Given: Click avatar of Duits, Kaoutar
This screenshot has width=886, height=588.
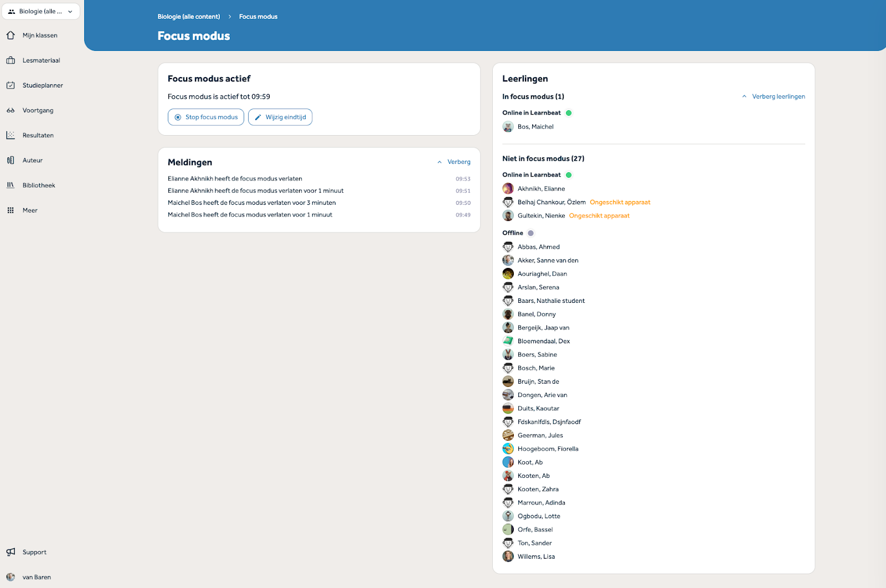Looking at the screenshot, I should click(508, 409).
